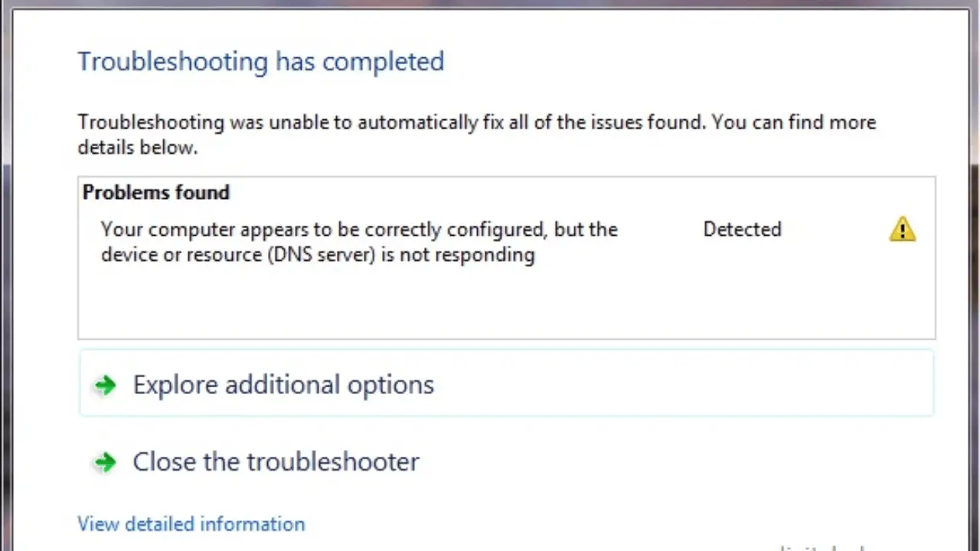
Task: Open Explore additional options
Action: coord(283,384)
